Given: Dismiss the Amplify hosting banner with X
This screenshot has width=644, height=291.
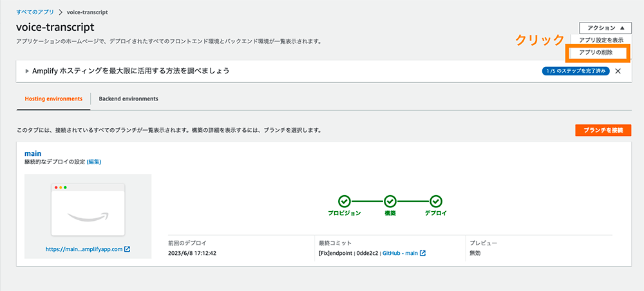Looking at the screenshot, I should (x=618, y=71).
